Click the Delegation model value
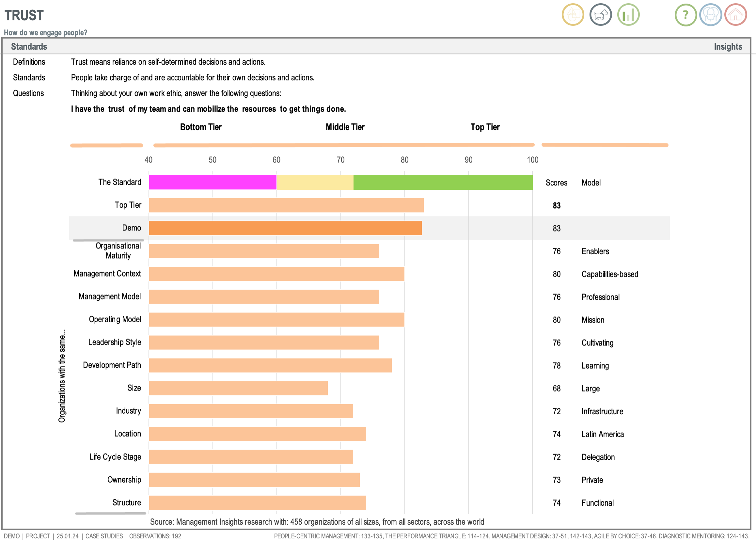 pos(598,457)
